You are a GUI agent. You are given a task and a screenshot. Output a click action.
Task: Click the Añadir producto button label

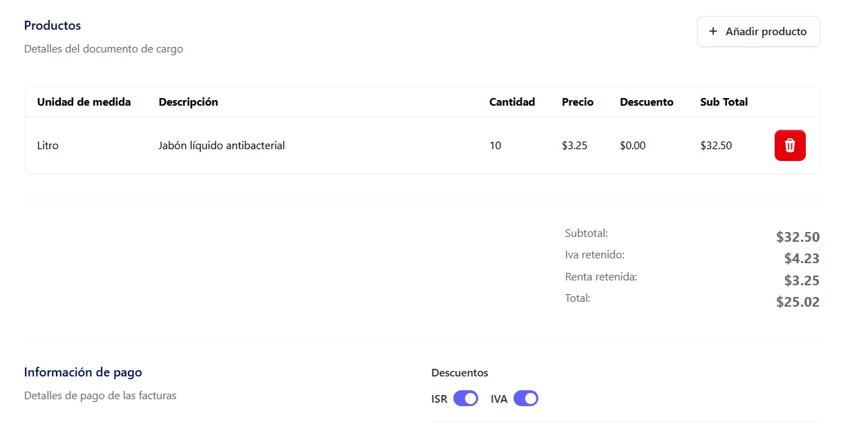coord(766,32)
